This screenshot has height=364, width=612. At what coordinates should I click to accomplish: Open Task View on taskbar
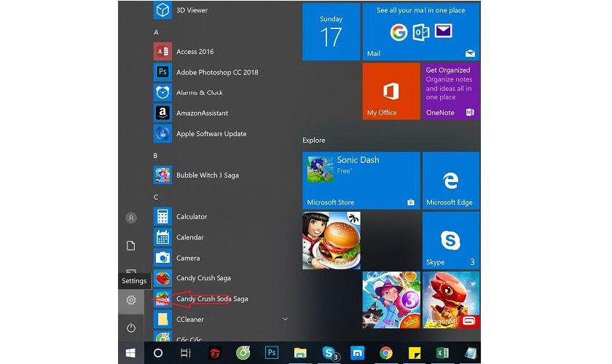186,353
